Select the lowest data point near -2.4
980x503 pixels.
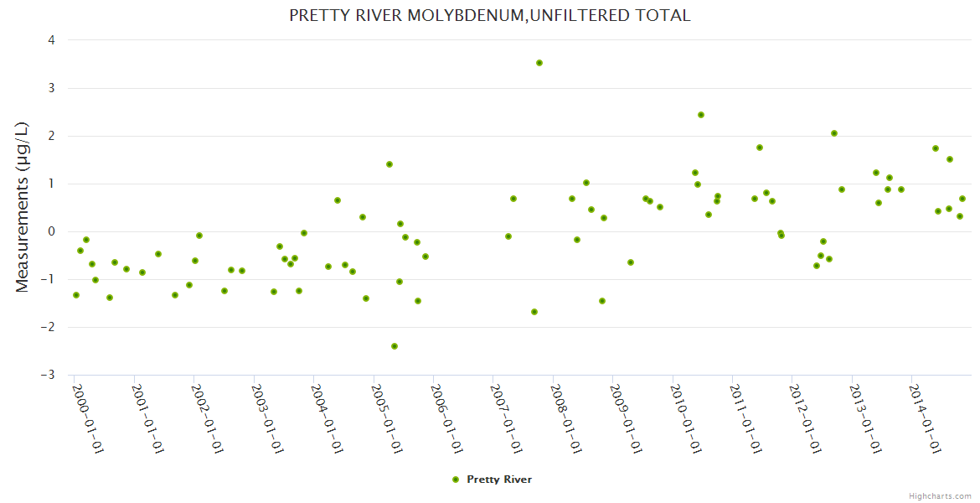coord(395,346)
